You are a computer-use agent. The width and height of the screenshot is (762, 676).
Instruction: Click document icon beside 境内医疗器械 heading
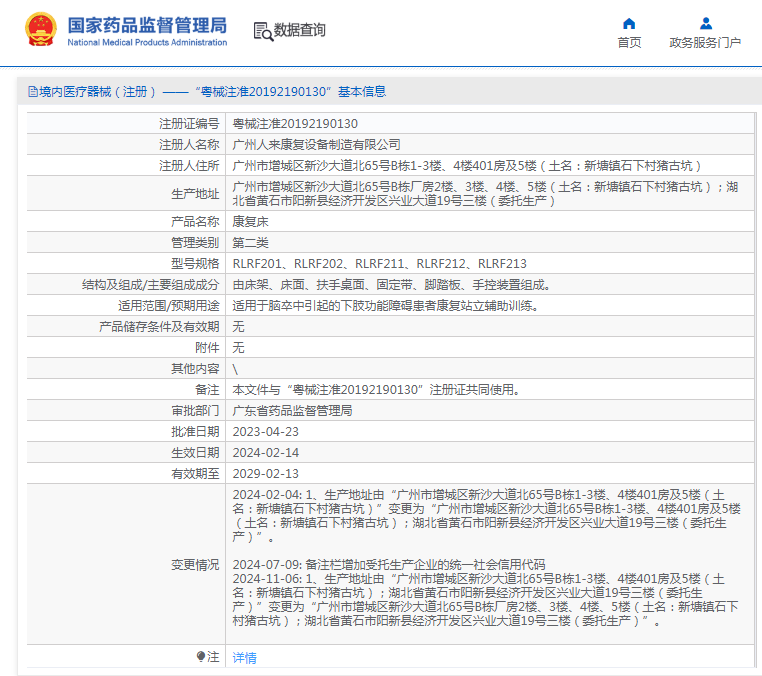[33, 91]
